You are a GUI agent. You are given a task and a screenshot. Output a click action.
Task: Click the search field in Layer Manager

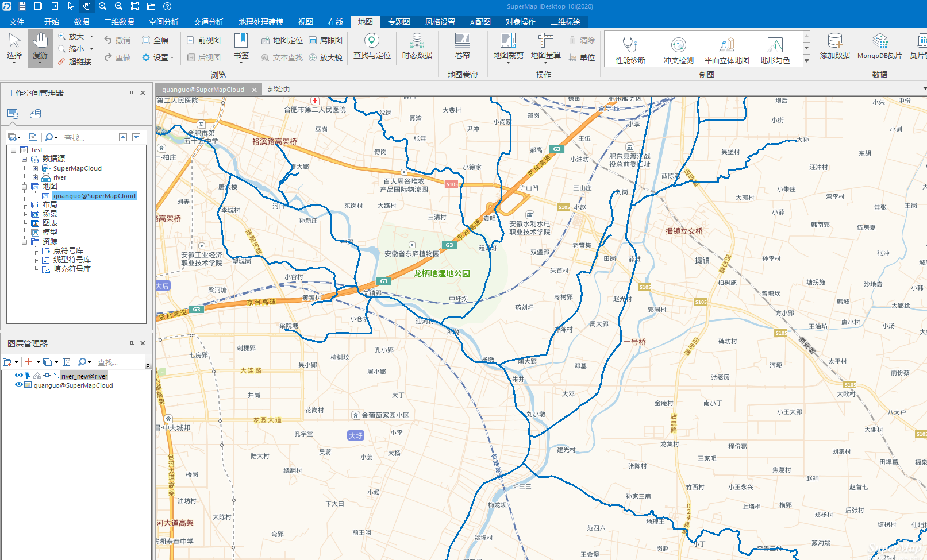point(120,362)
